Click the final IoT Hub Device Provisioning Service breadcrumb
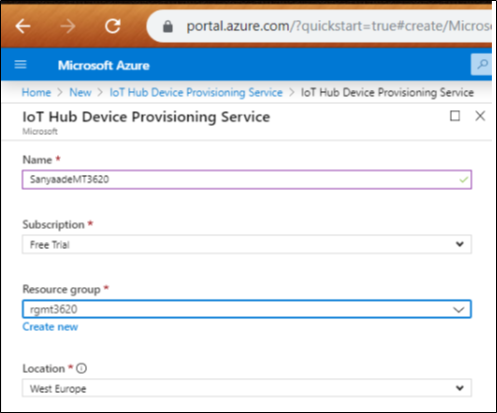Viewport: 497px width, 413px height. (387, 92)
